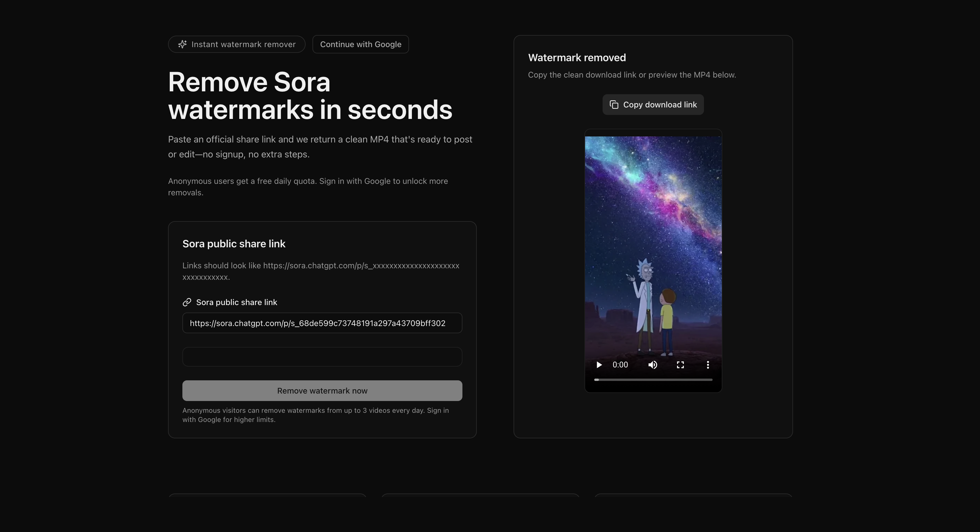Enter fullscreen mode on the video
980x532 pixels.
point(680,365)
